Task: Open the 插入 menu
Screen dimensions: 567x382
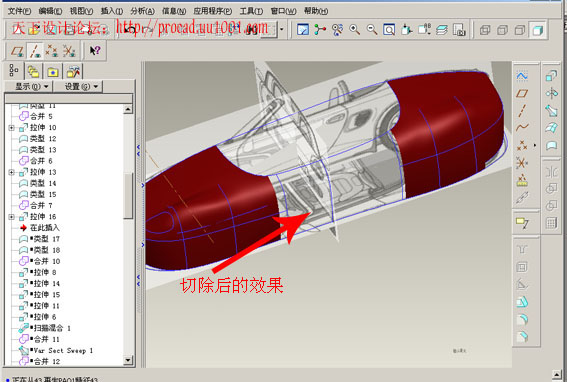Action: pos(111,11)
